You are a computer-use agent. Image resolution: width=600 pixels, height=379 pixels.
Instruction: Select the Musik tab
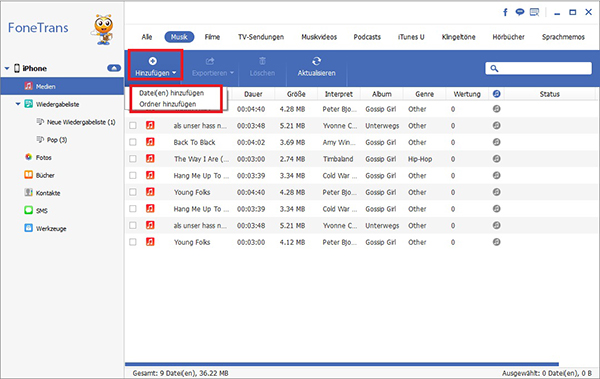click(x=179, y=37)
